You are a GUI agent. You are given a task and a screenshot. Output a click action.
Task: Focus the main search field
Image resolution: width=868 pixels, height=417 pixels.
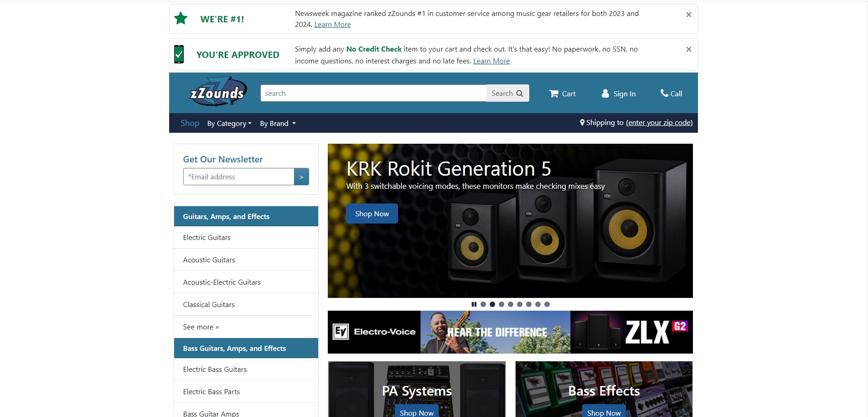373,93
